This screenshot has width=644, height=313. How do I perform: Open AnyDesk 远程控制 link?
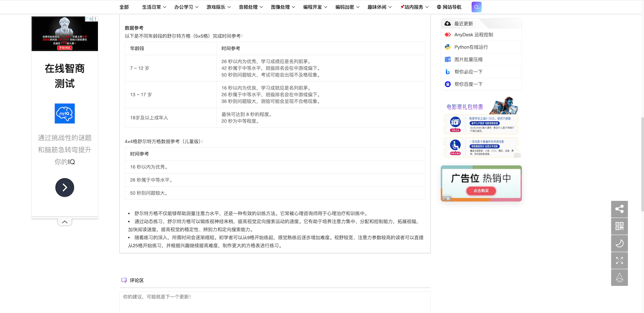pyautogui.click(x=473, y=35)
